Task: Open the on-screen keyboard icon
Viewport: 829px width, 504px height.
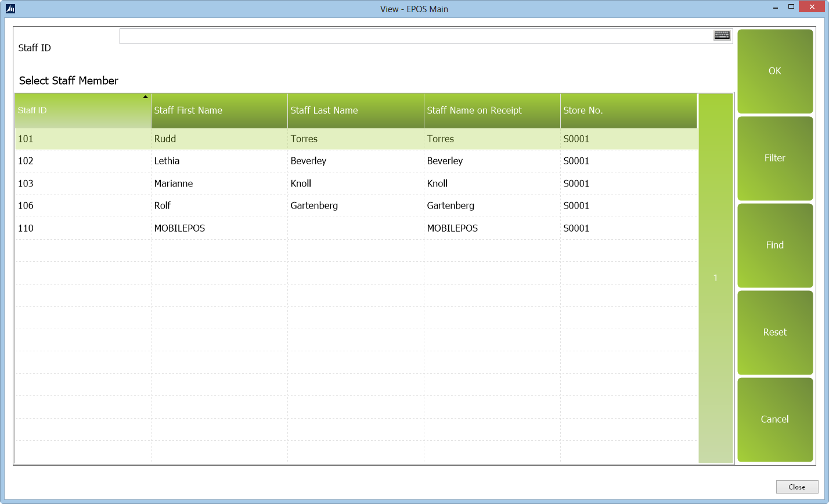Action: (x=722, y=36)
